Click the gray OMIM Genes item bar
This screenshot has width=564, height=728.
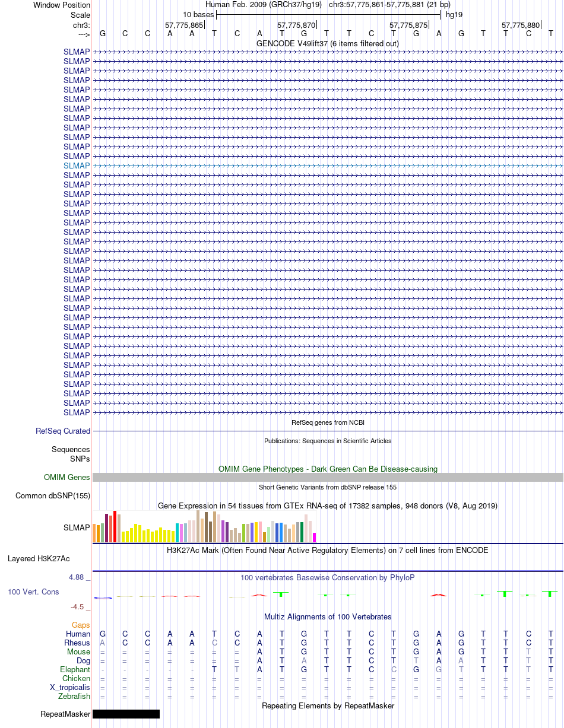pos(328,477)
